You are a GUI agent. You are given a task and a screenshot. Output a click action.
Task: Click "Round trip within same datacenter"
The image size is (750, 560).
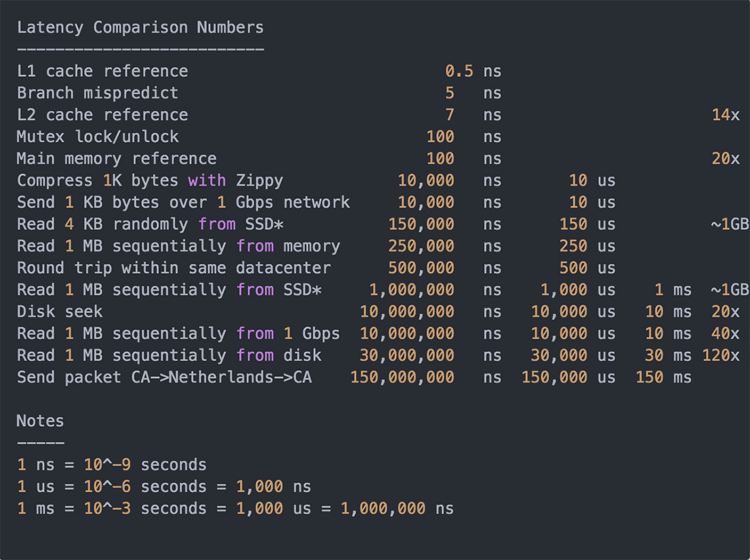point(174,268)
